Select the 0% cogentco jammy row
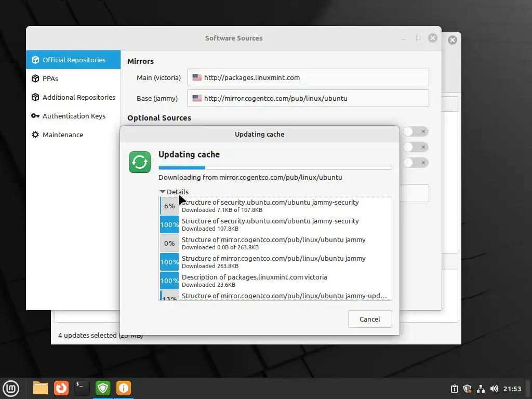The width and height of the screenshot is (532, 399). click(x=275, y=243)
